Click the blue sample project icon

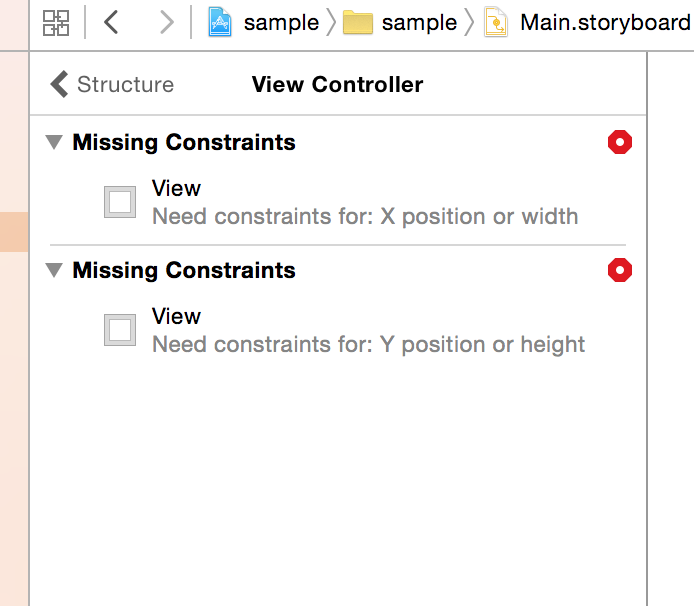pyautogui.click(x=220, y=22)
